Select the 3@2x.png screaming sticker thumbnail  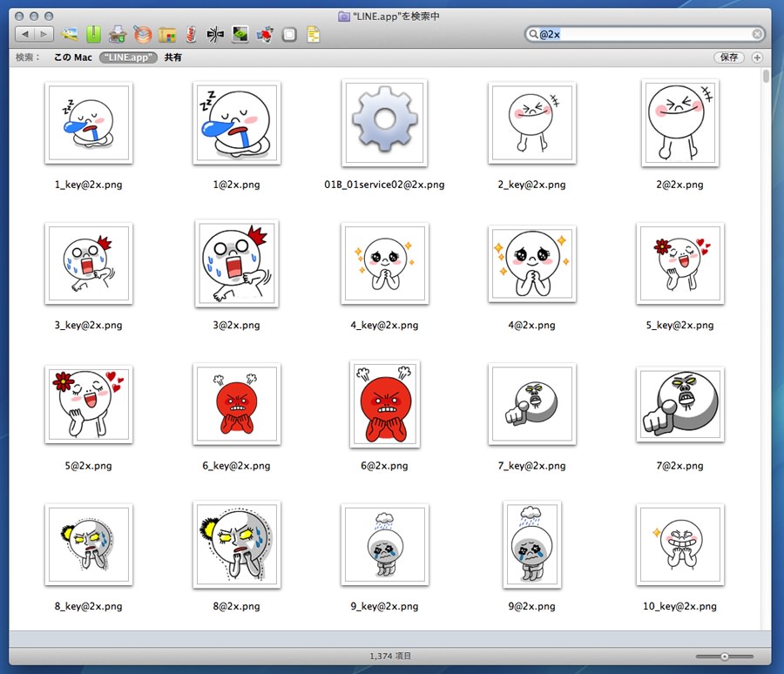point(236,264)
